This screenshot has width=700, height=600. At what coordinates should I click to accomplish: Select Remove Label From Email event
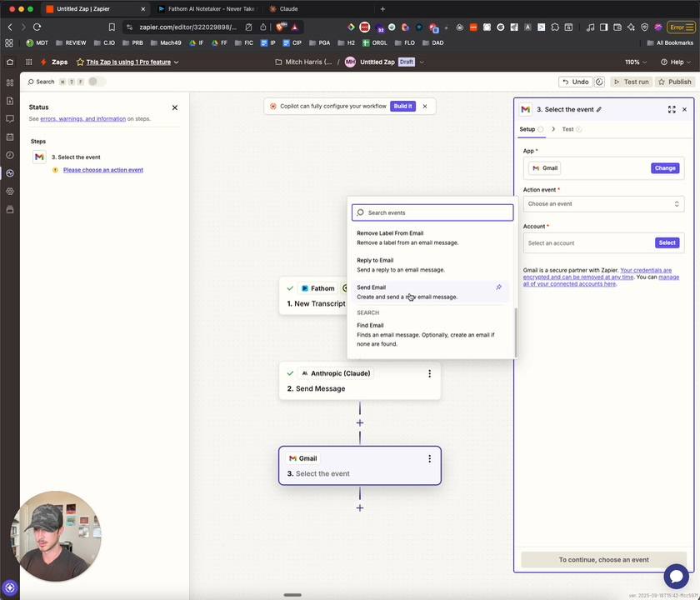pyautogui.click(x=428, y=237)
